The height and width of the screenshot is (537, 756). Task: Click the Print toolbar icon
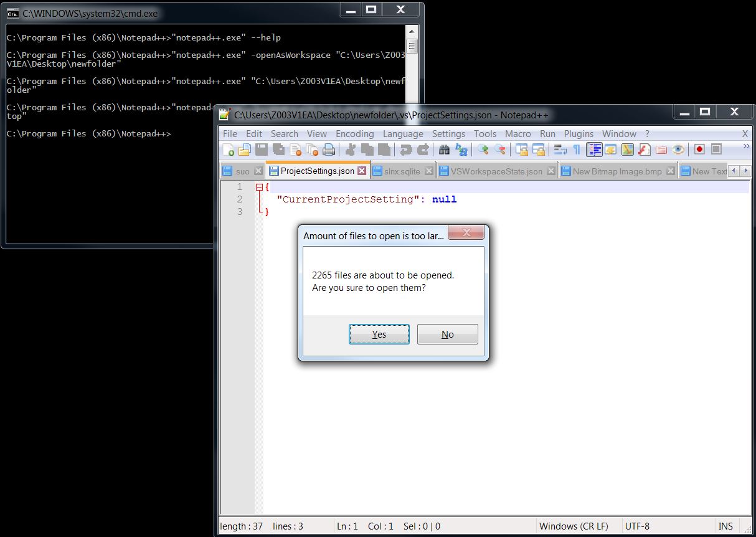[328, 150]
